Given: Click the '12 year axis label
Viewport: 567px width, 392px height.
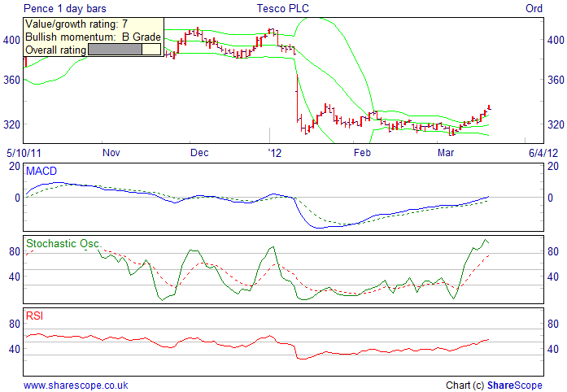Looking at the screenshot, I should point(274,153).
